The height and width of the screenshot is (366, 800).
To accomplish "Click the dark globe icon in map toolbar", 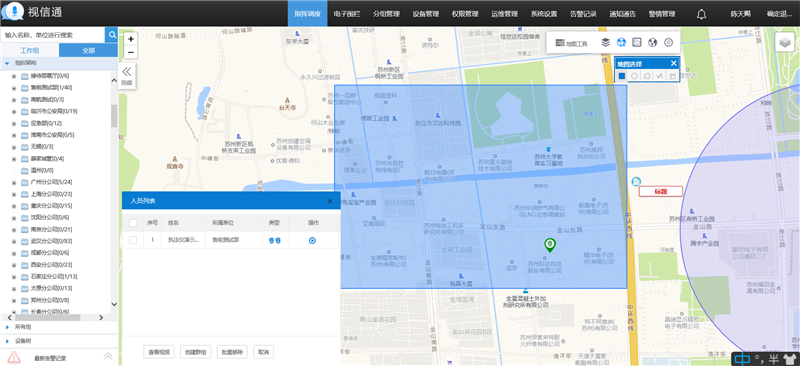I will 652,42.
